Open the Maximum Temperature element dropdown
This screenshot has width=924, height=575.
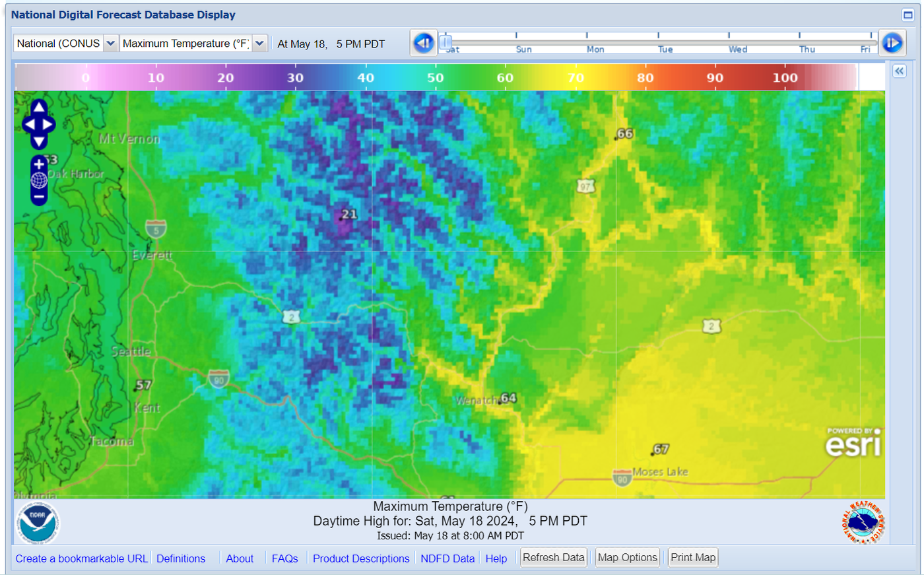pyautogui.click(x=260, y=44)
